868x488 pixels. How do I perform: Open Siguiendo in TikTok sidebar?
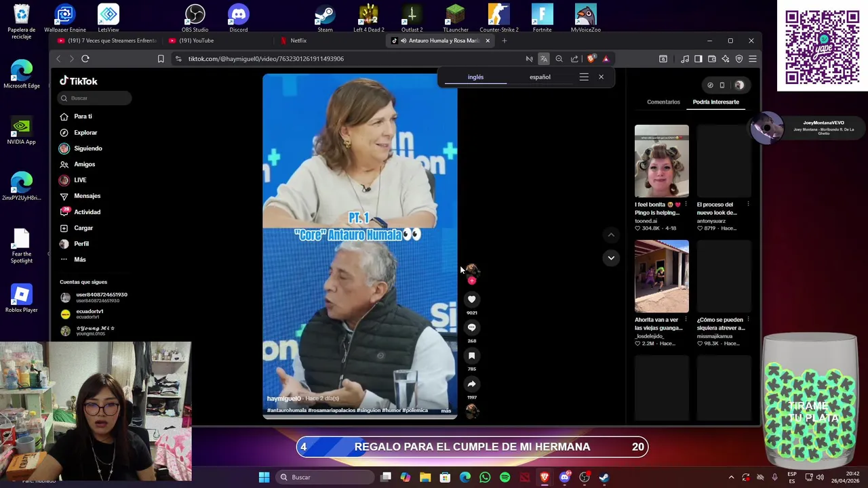87,148
